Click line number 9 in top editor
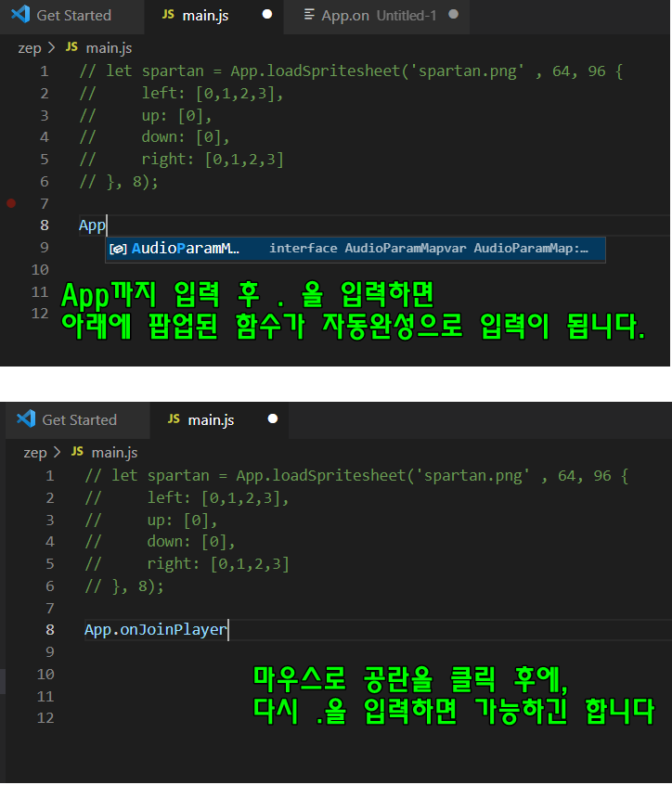This screenshot has width=672, height=785. tap(45, 248)
